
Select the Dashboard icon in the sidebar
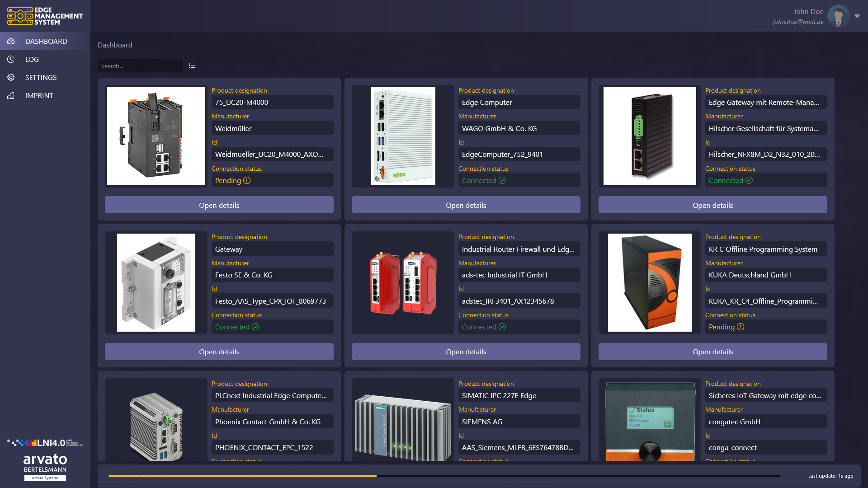click(11, 41)
